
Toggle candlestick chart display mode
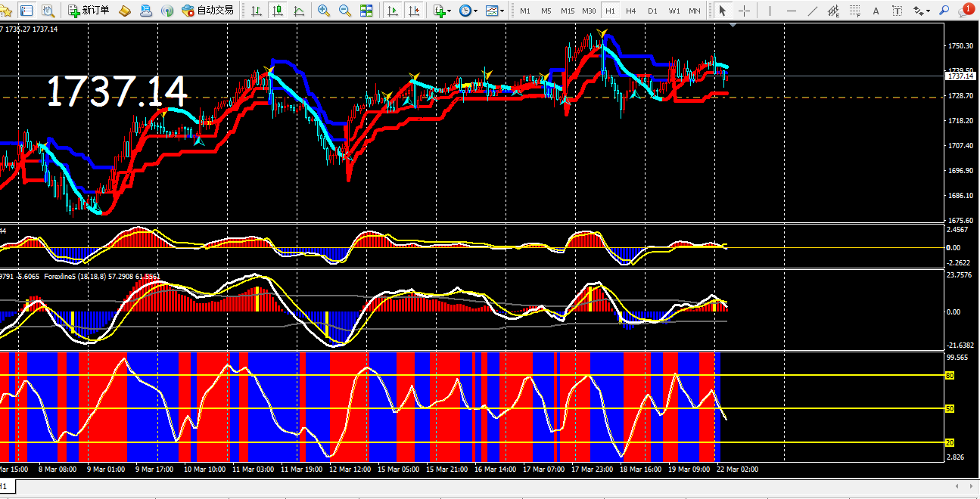tap(278, 11)
